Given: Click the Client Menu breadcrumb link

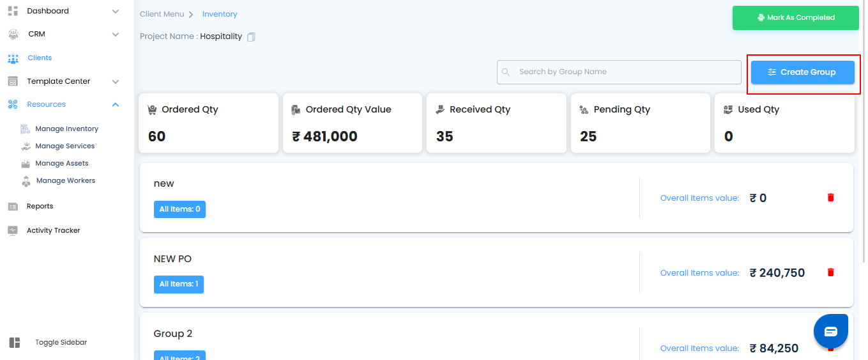Looking at the screenshot, I should pyautogui.click(x=162, y=14).
